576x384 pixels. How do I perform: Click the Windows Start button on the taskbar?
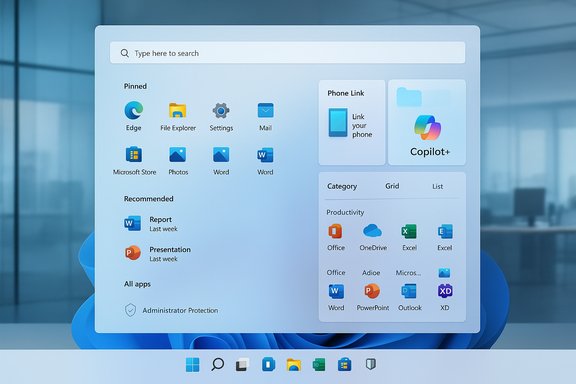click(x=192, y=365)
